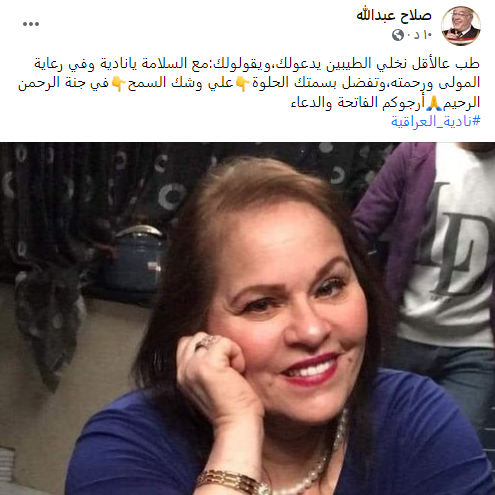Click the author's round profile picture
Image resolution: width=495 pixels, height=495 pixels.
461,25
